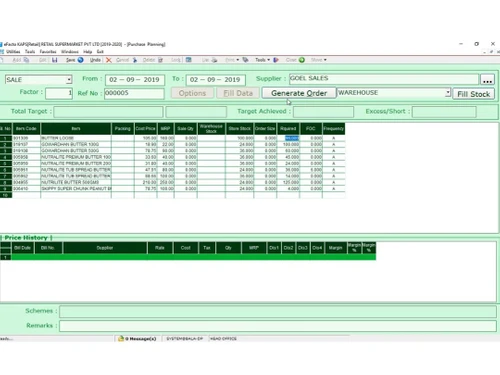Image resolution: width=500 pixels, height=375 pixels.
Task: Click the Edit toolbar item
Action: [x=42, y=60]
